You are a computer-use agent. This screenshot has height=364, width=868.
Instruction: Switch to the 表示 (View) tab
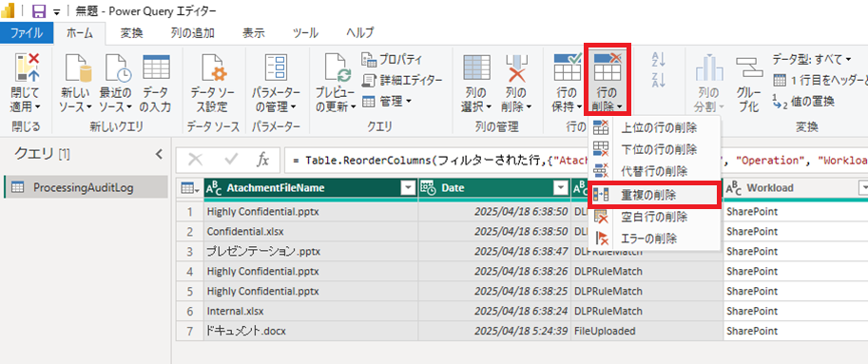pyautogui.click(x=253, y=32)
